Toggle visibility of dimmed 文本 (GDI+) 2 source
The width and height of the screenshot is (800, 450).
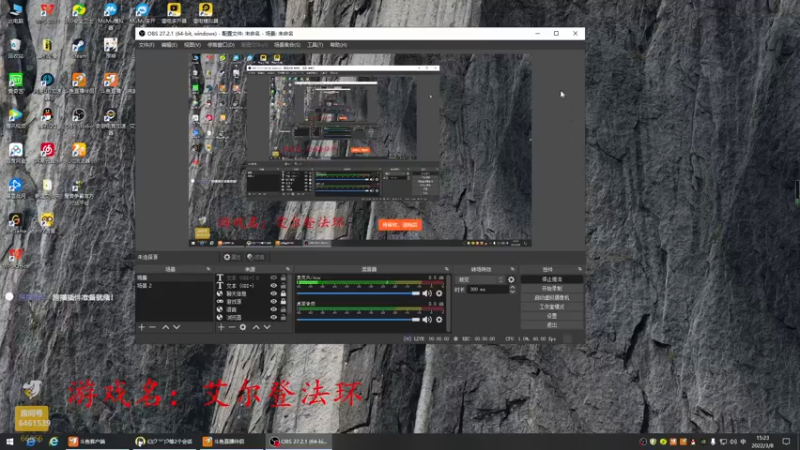tap(273, 278)
